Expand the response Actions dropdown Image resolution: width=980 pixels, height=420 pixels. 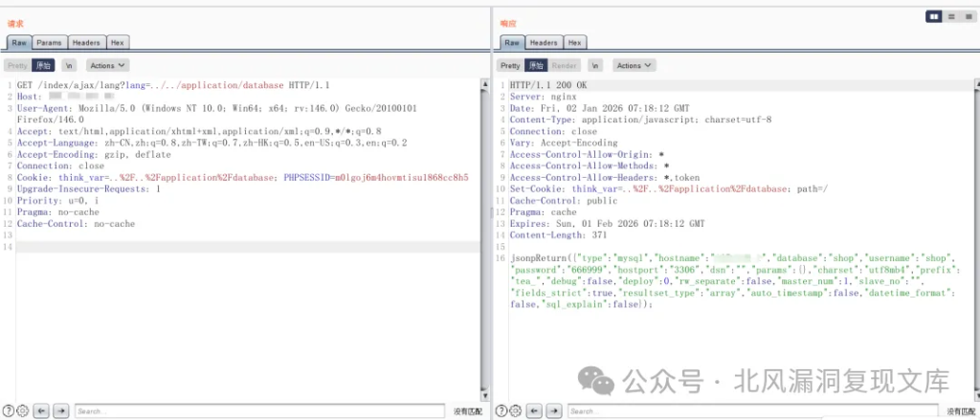635,66
